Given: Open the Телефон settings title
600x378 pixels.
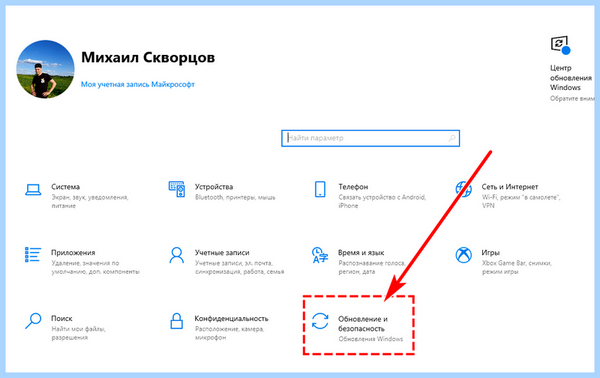Looking at the screenshot, I should click(353, 187).
